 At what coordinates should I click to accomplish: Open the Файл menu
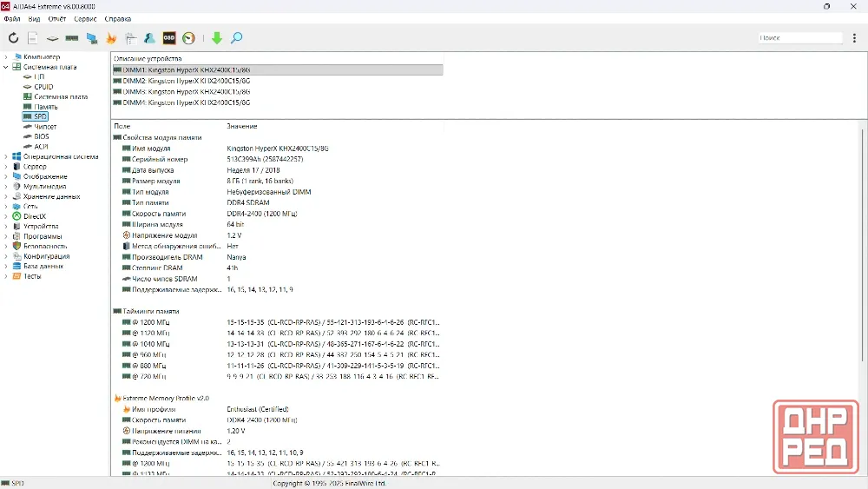(11, 19)
